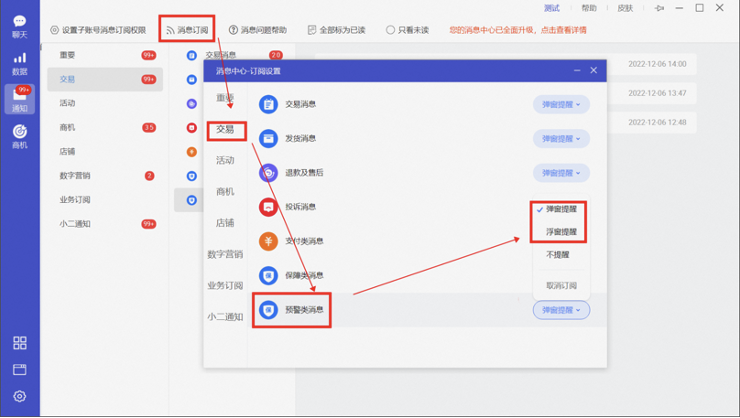This screenshot has width=740, height=418.
Task: Open 弹窗提醒 dropdown for 预警类消息
Action: pyautogui.click(x=561, y=310)
